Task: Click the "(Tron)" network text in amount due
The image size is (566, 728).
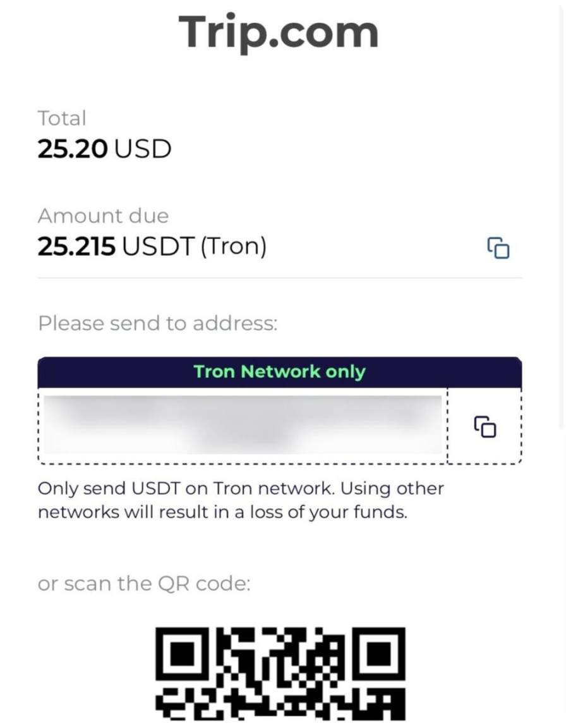Action: [x=233, y=247]
